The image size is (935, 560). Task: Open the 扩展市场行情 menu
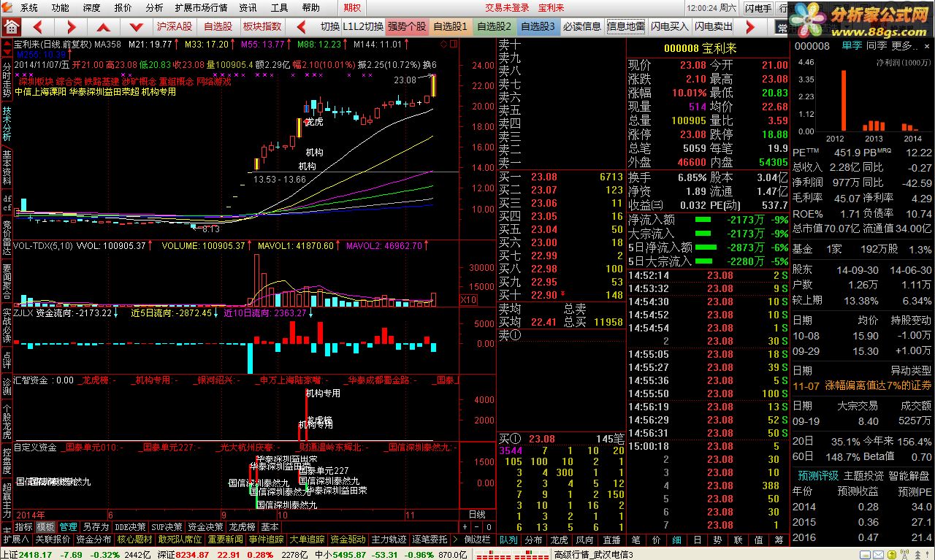[x=202, y=8]
